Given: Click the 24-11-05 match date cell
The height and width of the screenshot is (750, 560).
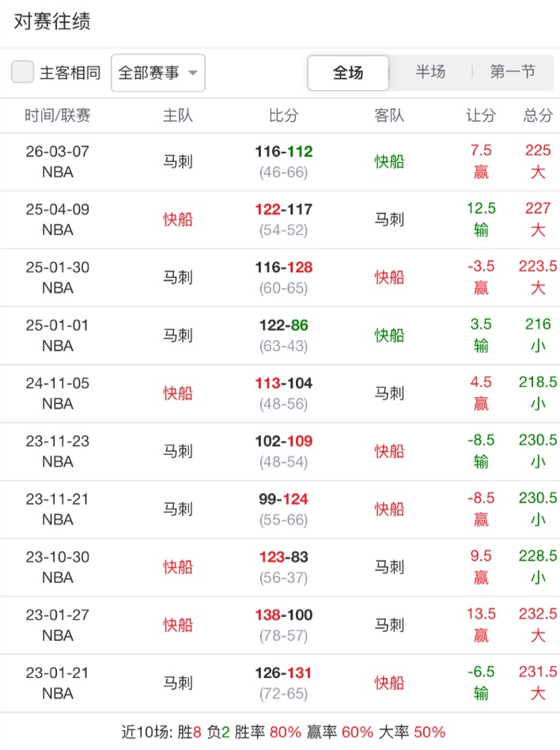Looking at the screenshot, I should point(58,384).
